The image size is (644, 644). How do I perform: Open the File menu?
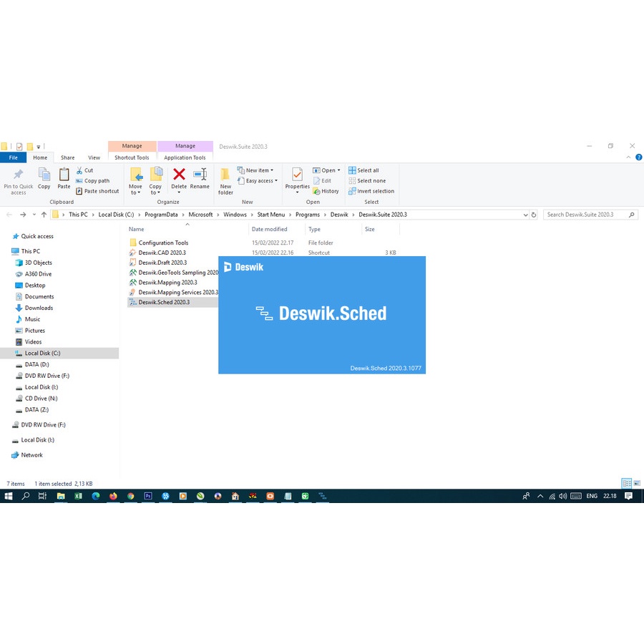pyautogui.click(x=13, y=157)
